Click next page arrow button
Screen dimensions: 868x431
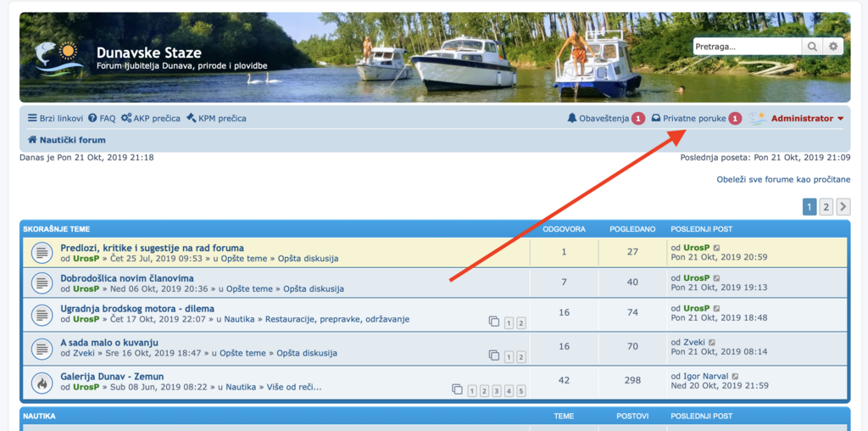[843, 207]
